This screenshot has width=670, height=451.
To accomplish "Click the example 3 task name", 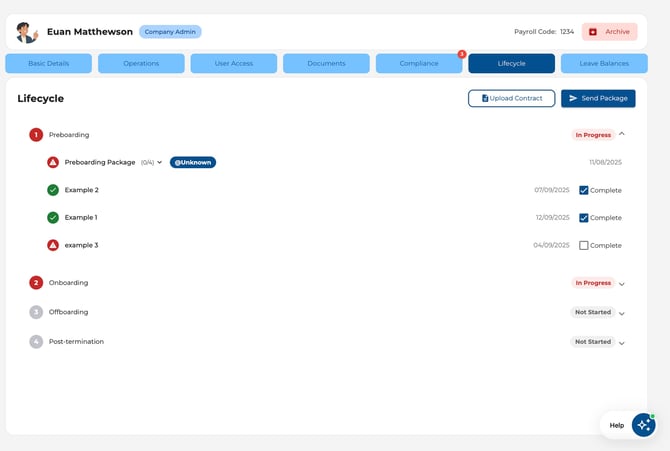I will [81, 245].
